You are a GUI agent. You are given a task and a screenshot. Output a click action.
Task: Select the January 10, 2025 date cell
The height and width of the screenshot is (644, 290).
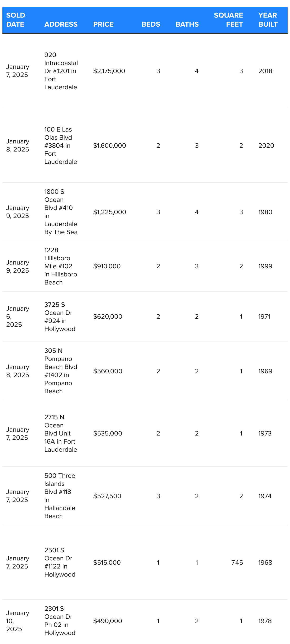tap(18, 621)
